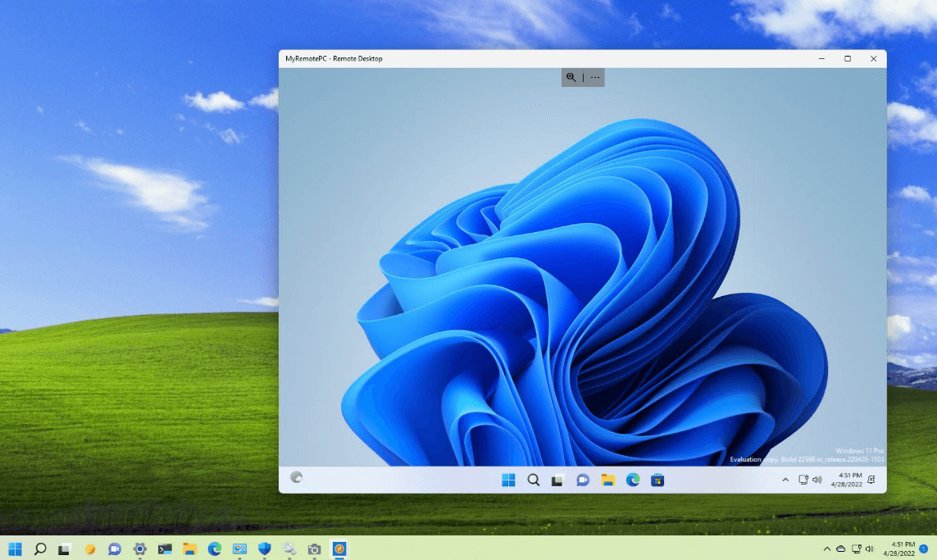Screen dimensions: 937x560
Task: Click the OneDrive cloud in the local tray
Action: coord(840,549)
